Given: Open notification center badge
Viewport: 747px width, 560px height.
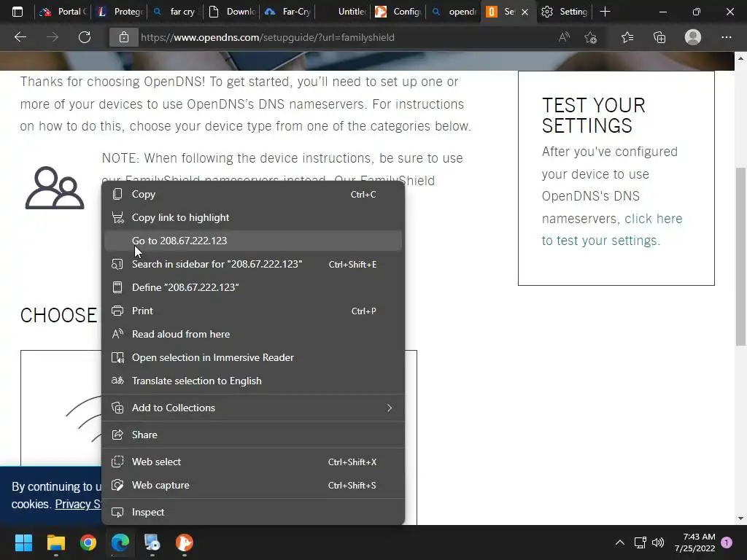Looking at the screenshot, I should pyautogui.click(x=727, y=542).
